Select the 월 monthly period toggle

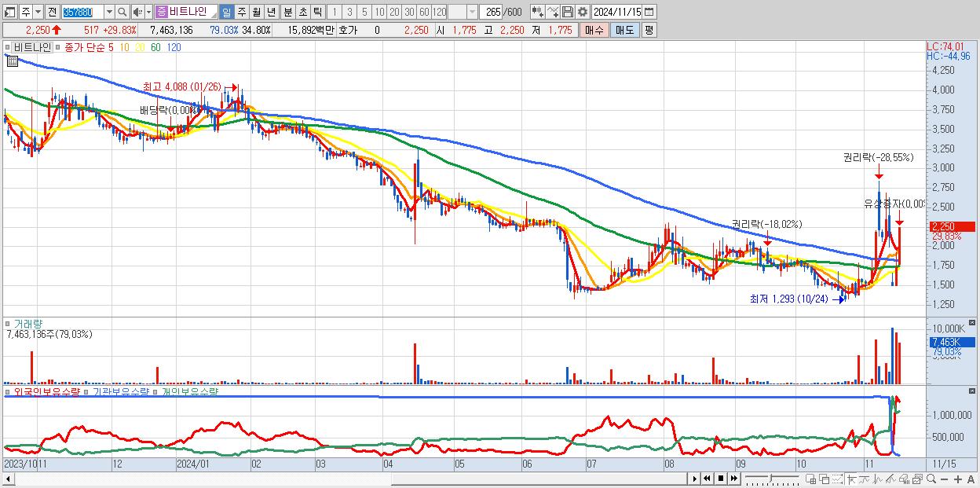coord(256,12)
